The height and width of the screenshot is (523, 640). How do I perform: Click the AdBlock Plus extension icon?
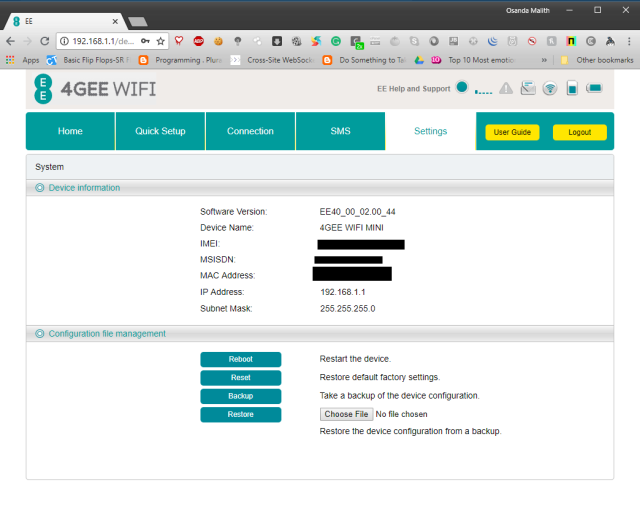[198, 41]
